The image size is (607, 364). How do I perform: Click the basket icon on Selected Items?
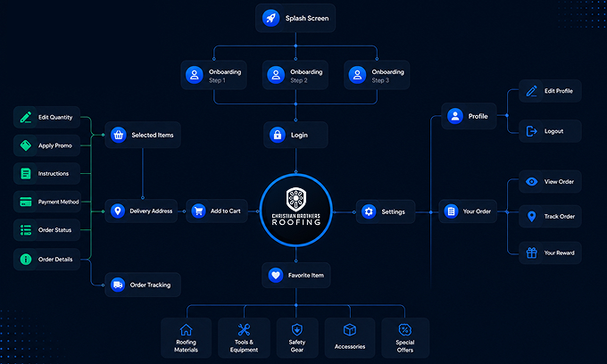pyautogui.click(x=119, y=135)
